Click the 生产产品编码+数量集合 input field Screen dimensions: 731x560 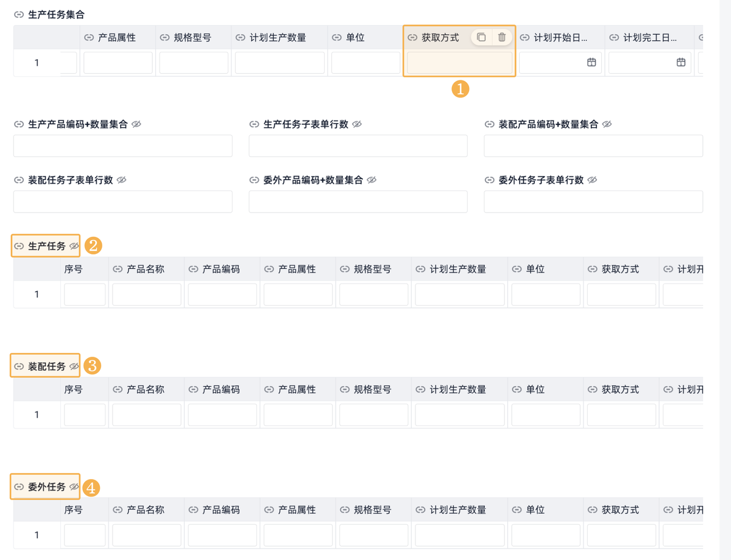(122, 146)
